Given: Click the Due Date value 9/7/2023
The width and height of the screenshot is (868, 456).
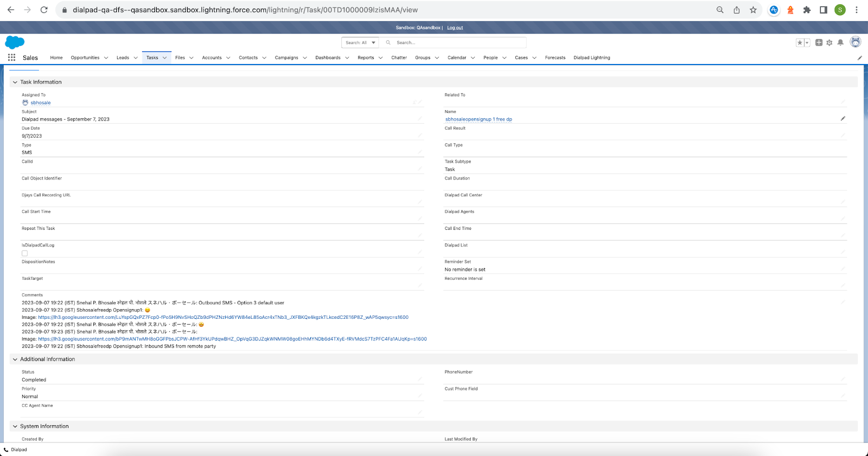Looking at the screenshot, I should (31, 136).
